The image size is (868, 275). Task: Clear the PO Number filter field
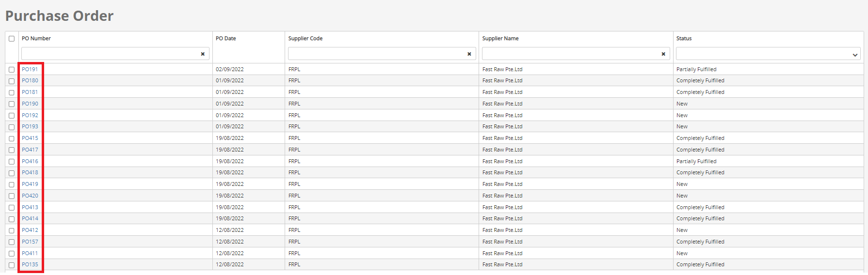(x=203, y=54)
